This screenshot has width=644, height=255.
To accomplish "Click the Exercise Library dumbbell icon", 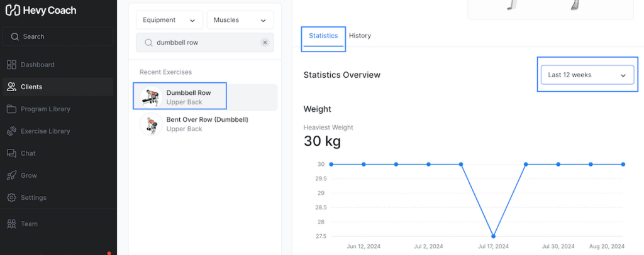I will pos(11,131).
